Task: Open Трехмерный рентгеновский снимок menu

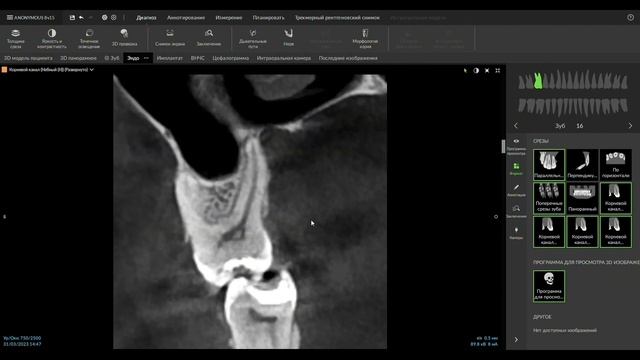Action: [x=337, y=18]
